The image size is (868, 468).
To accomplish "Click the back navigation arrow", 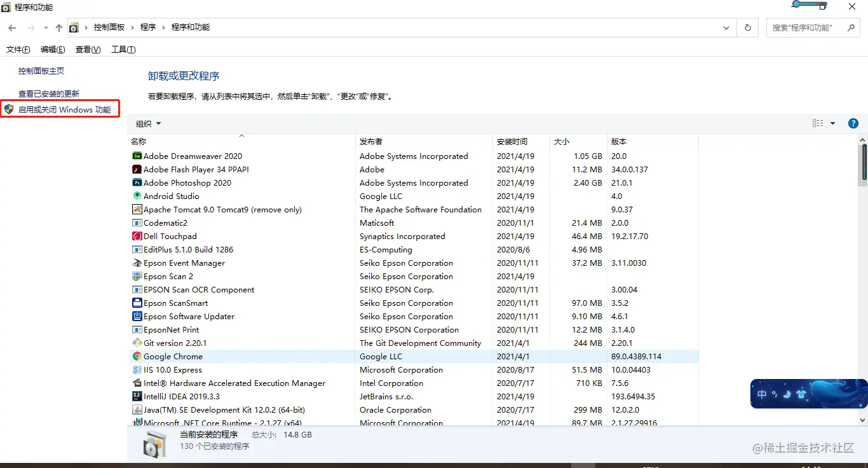I will [x=11, y=27].
